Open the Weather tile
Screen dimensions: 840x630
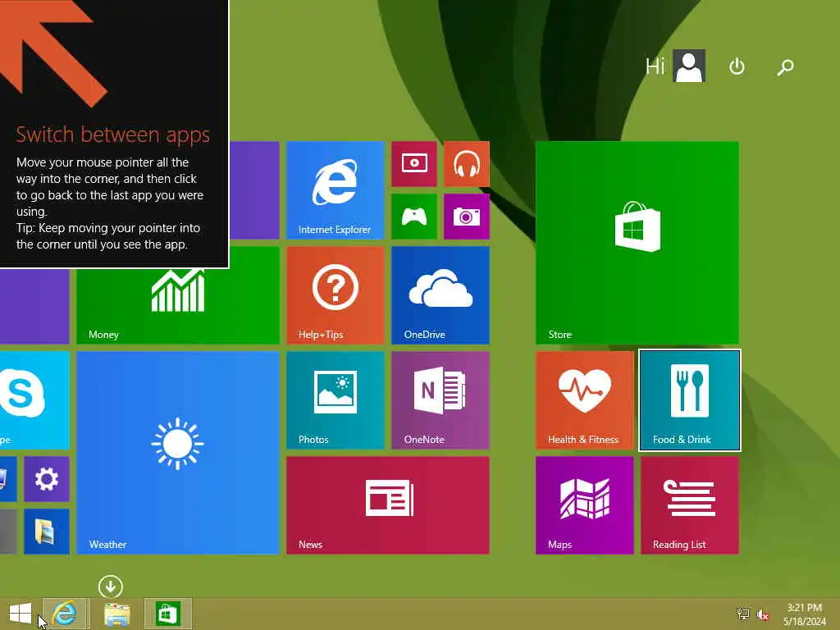point(178,453)
